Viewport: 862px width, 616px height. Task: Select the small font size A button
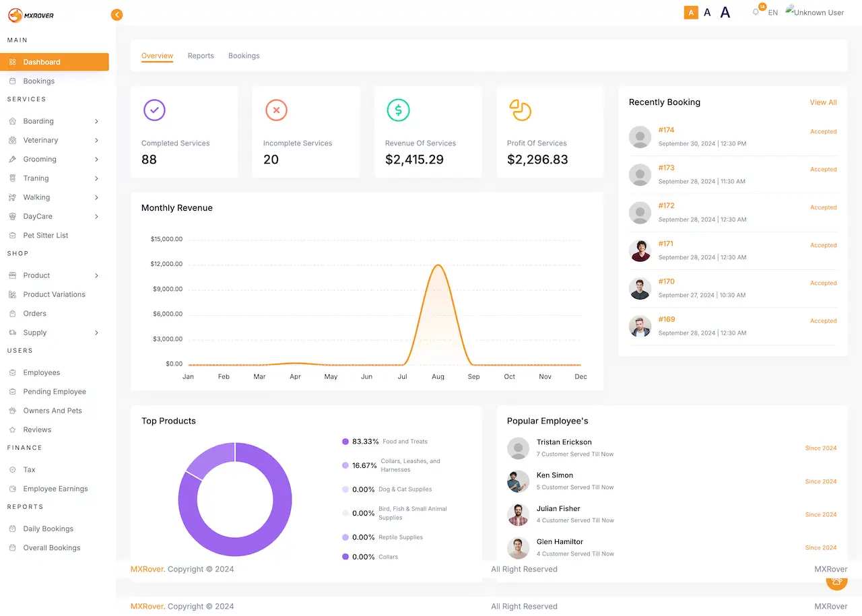pos(691,12)
